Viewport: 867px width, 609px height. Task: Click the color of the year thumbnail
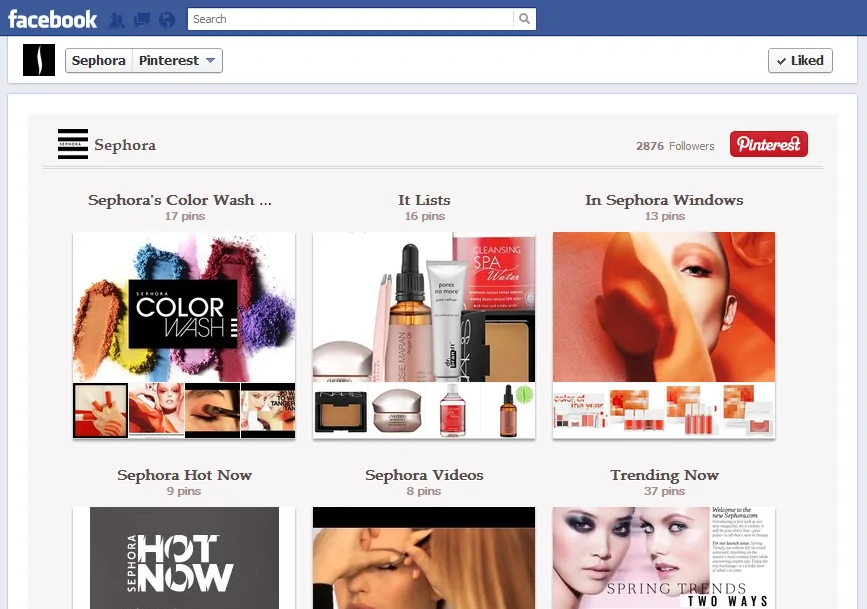[x=581, y=410]
